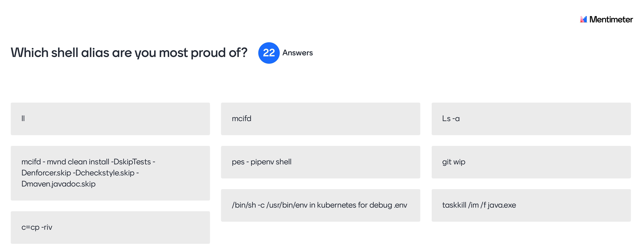Click the 'taskkill /im /f java.exe' card

(531, 205)
